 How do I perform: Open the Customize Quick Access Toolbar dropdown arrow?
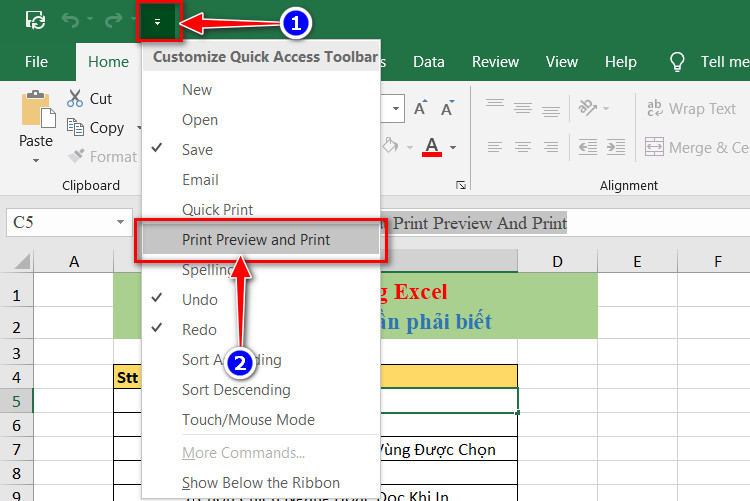157,22
